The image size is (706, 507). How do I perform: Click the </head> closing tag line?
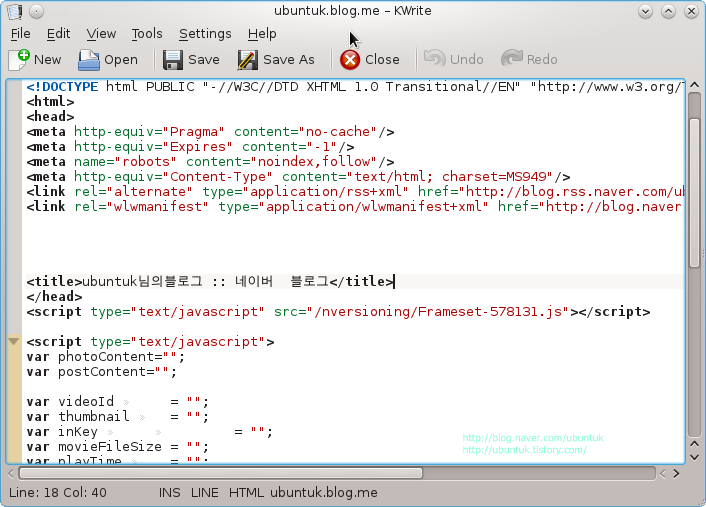tap(54, 297)
